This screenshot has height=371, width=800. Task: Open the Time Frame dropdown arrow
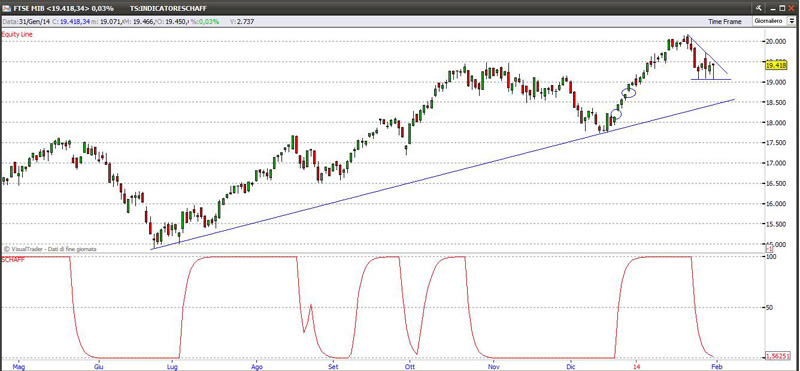click(x=793, y=21)
